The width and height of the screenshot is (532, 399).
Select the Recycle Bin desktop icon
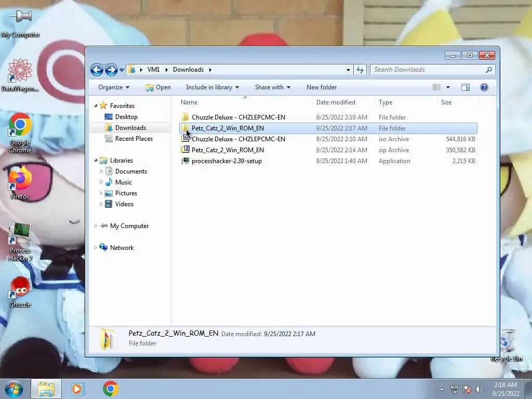(x=506, y=345)
